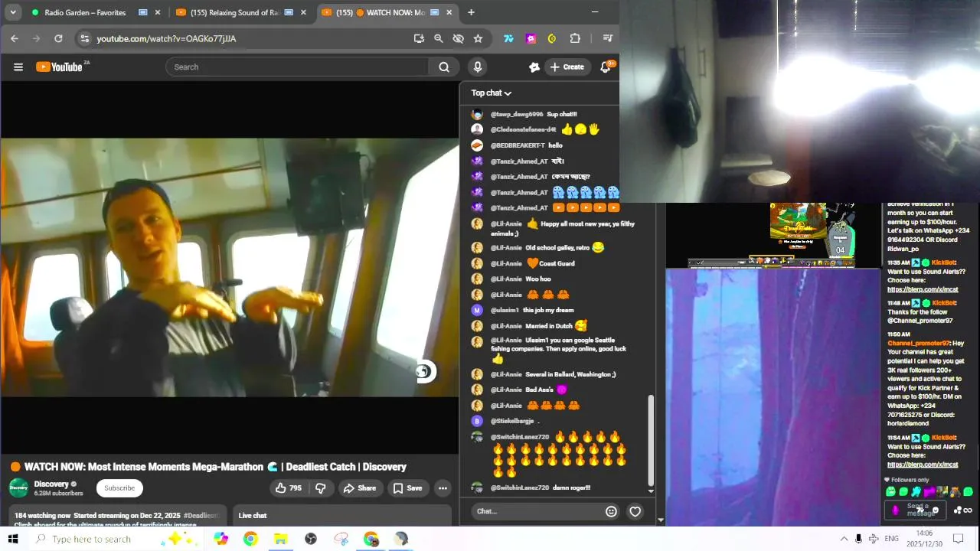Open the YouTube notifications bell
The image size is (980, 551).
[606, 67]
